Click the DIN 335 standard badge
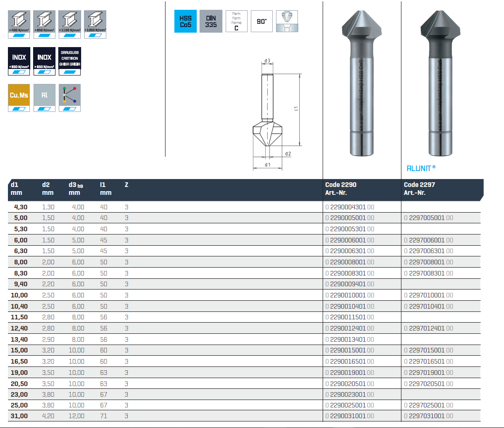 coord(211,21)
